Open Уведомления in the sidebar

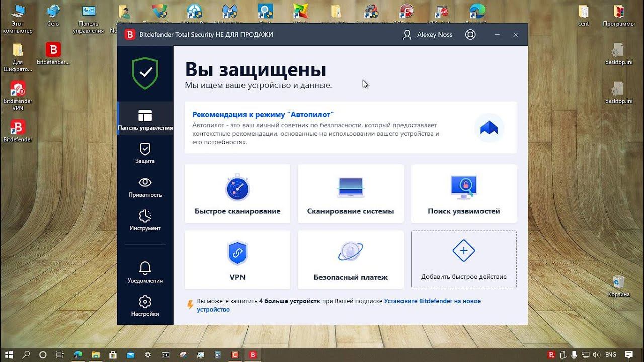pos(145,272)
